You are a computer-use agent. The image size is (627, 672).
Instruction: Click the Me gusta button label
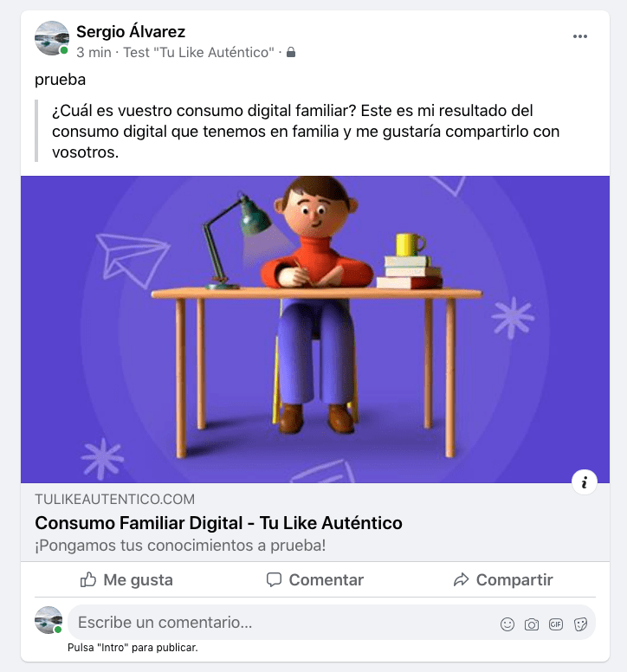[x=138, y=580]
